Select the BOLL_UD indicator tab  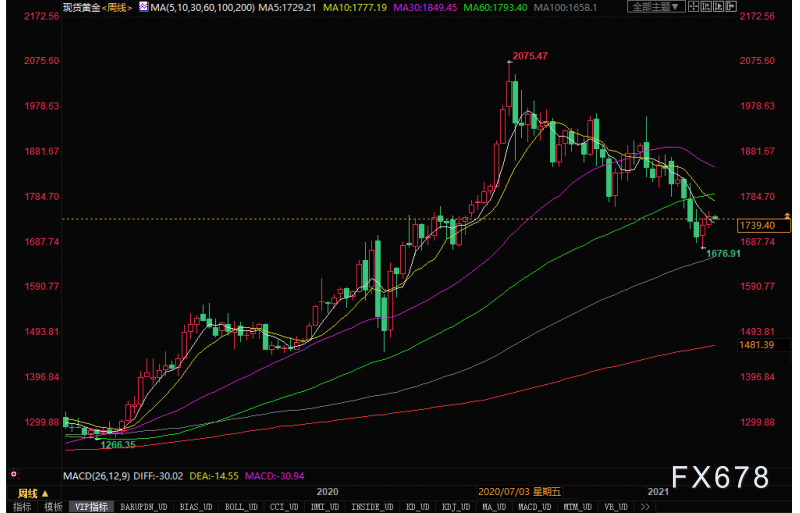[x=241, y=507]
